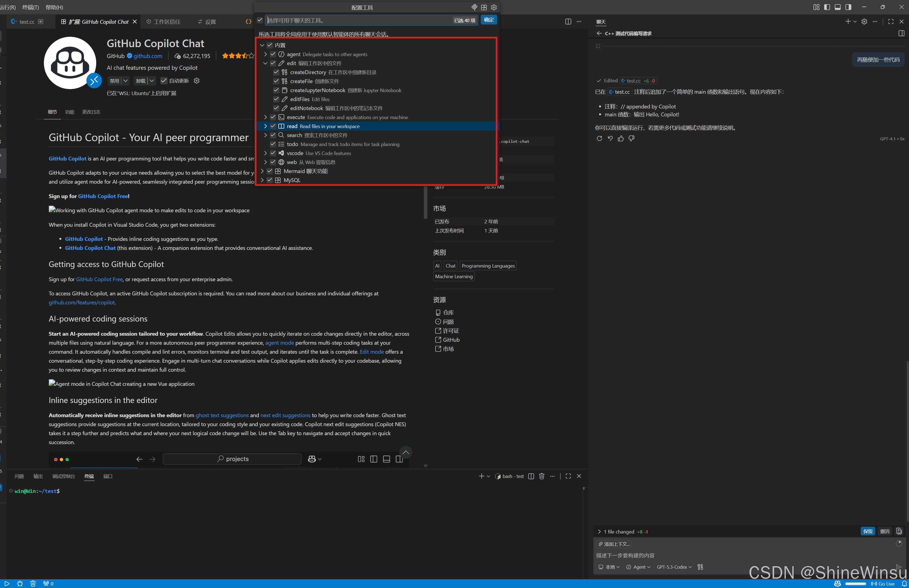The image size is (909, 588).
Task: Open the tools configuration icon in chat input
Action: (700, 567)
